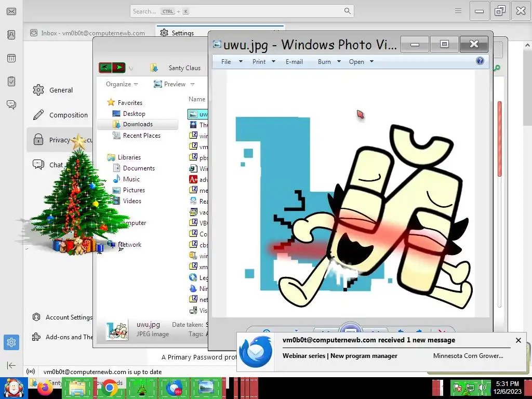
Task: Open Chat settings category
Action: tap(48, 165)
